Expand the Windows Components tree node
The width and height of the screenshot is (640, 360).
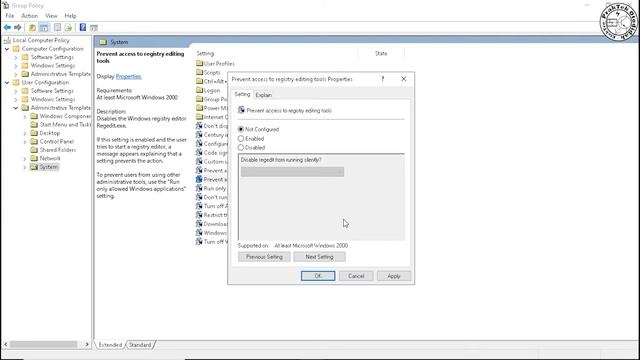[x=25, y=116]
